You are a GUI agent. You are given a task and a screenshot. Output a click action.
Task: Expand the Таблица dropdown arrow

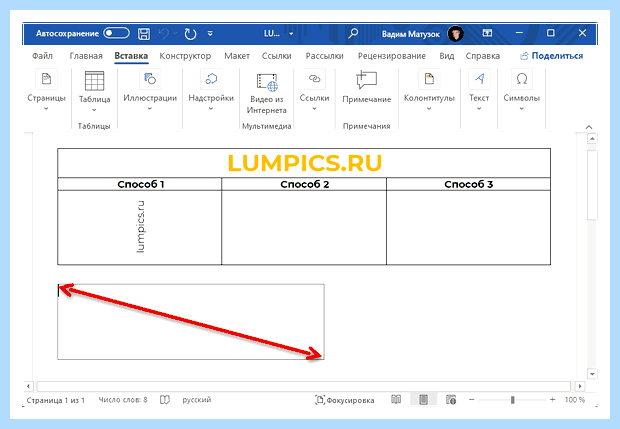click(x=94, y=110)
